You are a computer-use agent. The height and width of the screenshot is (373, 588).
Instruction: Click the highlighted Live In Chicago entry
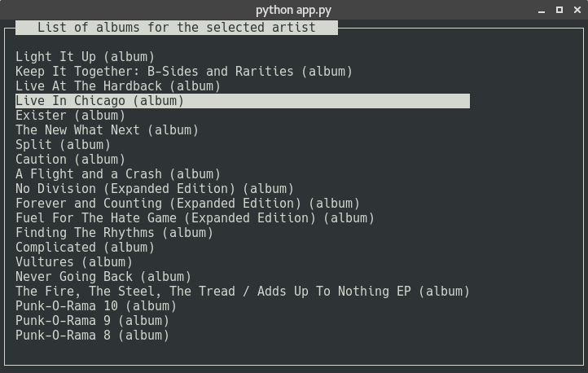point(100,101)
